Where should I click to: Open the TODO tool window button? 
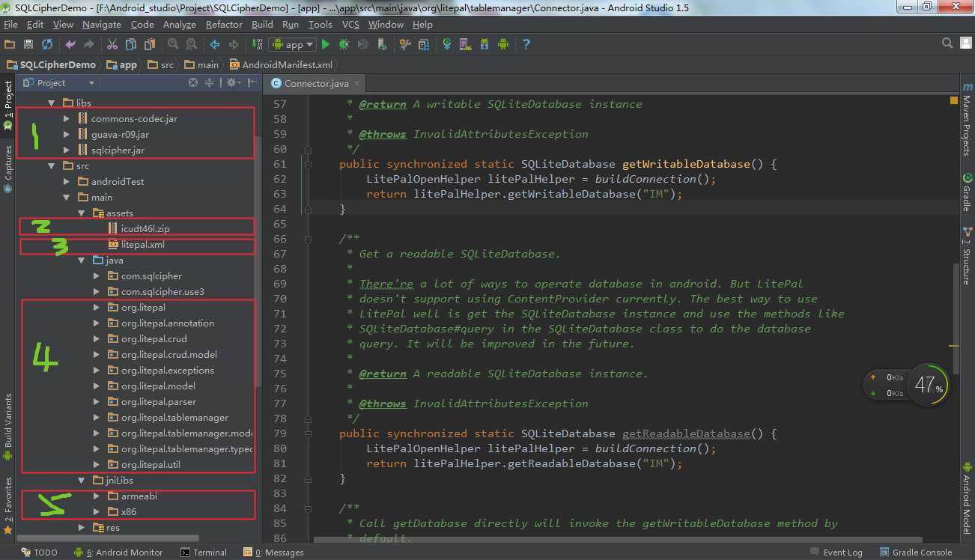(38, 553)
